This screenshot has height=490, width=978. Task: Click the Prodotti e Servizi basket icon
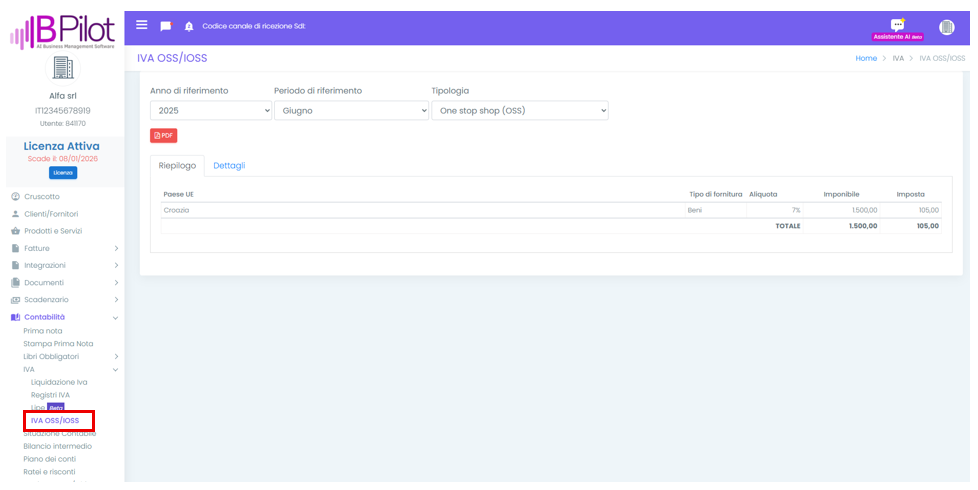pos(16,231)
